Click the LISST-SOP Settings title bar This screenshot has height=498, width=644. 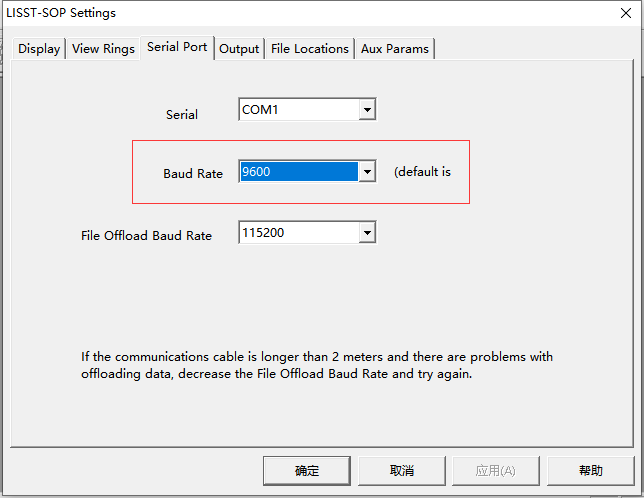pos(300,13)
